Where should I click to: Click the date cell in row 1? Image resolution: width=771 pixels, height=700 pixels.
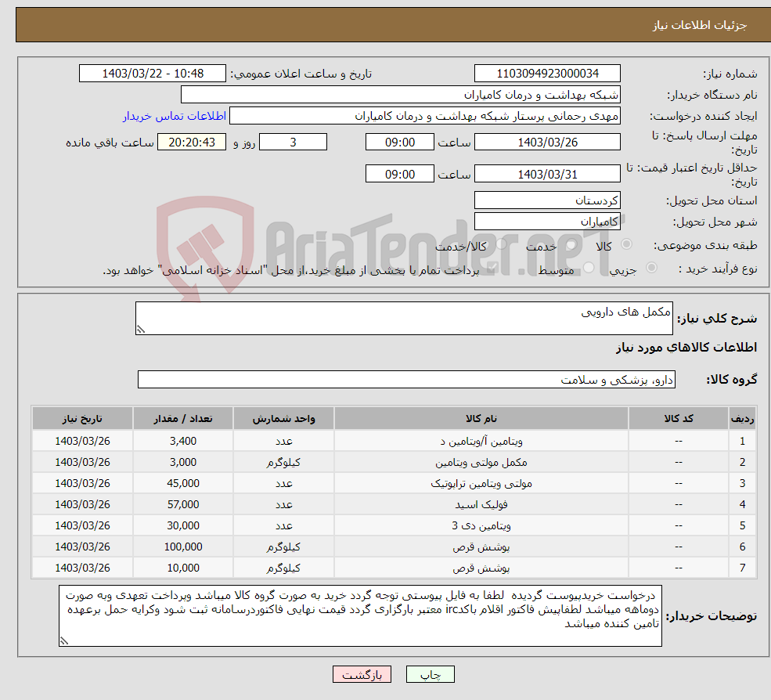[82, 442]
